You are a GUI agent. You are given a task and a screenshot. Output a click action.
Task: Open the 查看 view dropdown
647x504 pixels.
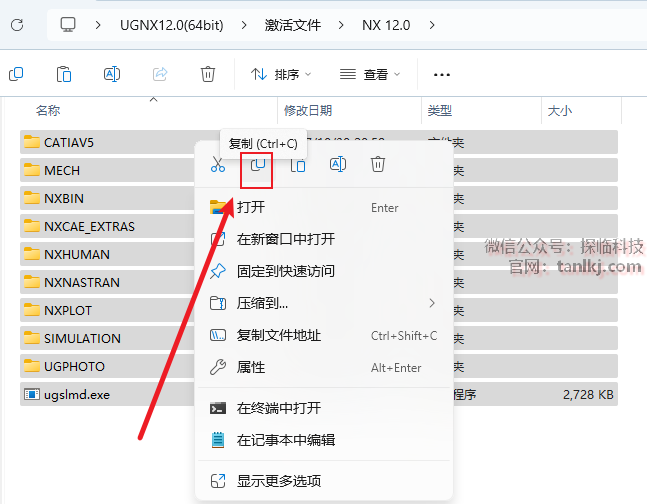370,75
